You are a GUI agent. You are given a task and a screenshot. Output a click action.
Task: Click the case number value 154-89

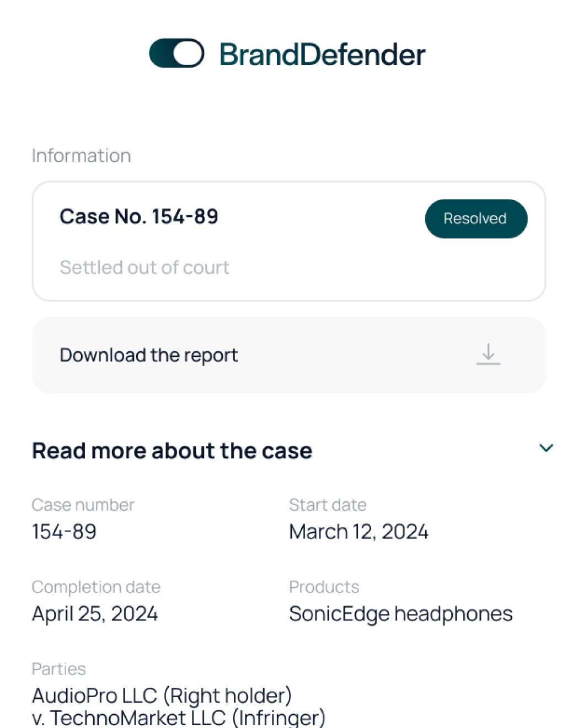(65, 532)
